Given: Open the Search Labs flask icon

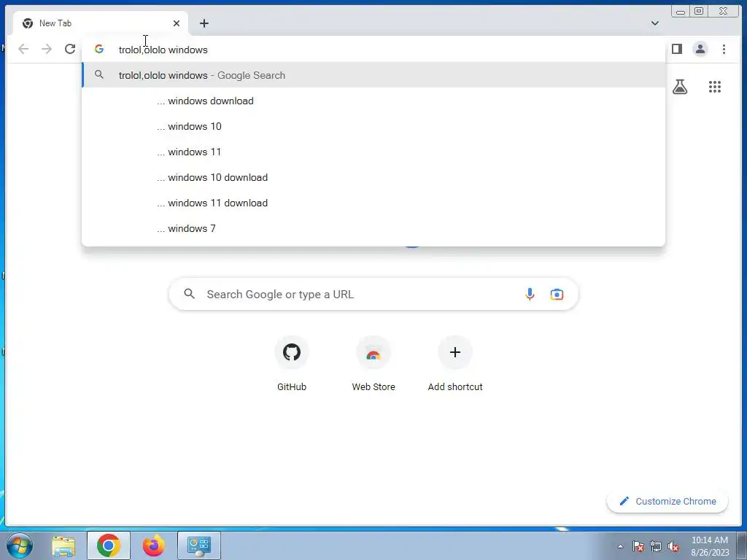Looking at the screenshot, I should (x=680, y=87).
